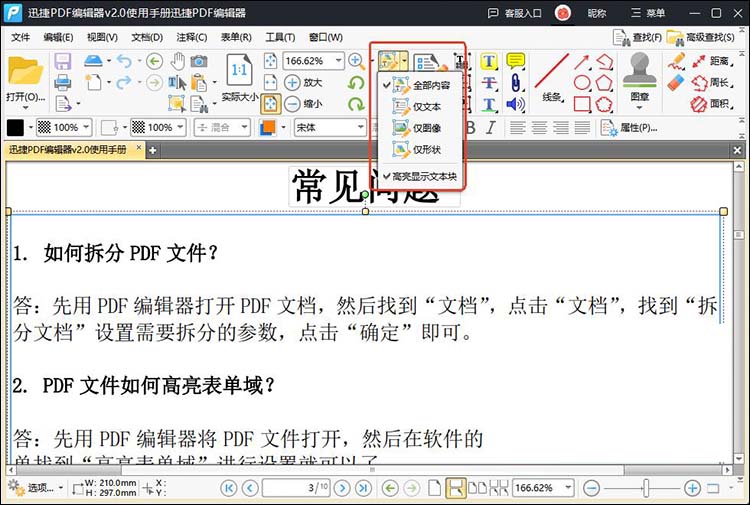Select the eraser tool
The width and height of the screenshot is (750, 505).
click(675, 83)
